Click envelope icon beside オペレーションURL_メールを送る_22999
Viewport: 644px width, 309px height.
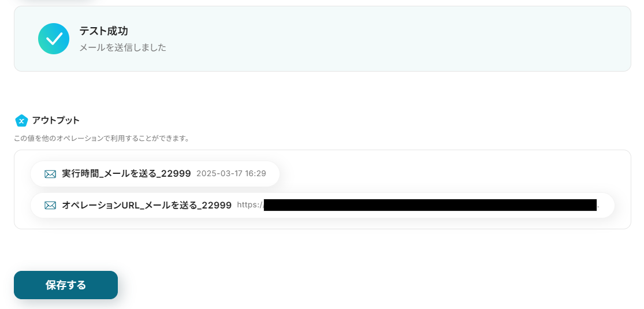50,205
